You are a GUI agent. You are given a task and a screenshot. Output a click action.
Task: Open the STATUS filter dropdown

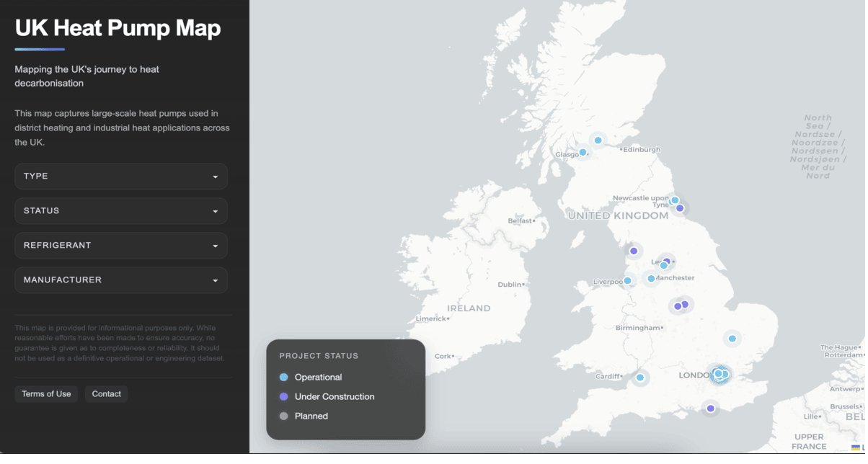tap(121, 211)
